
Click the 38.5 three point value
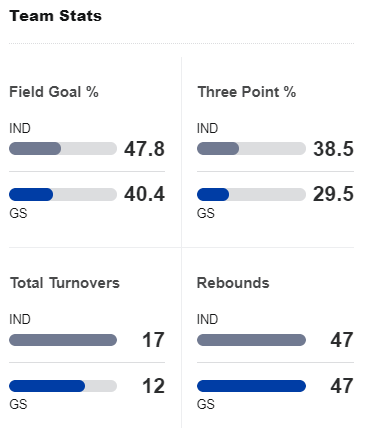click(333, 149)
